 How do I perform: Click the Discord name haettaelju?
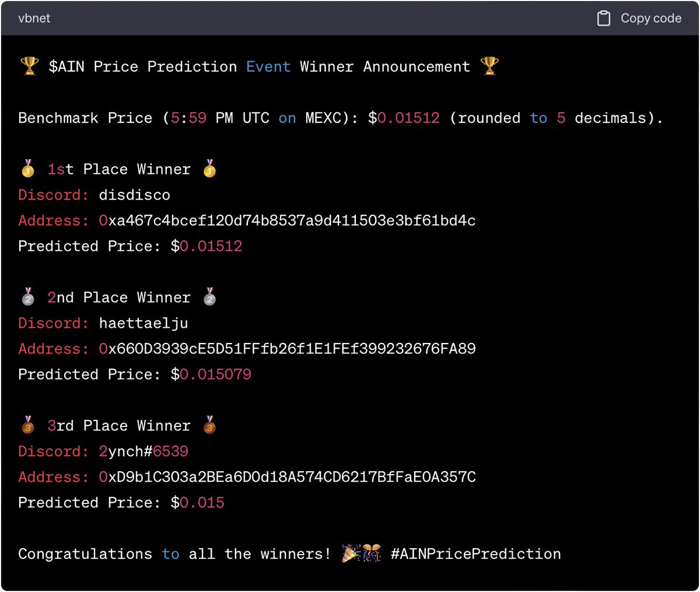(143, 323)
